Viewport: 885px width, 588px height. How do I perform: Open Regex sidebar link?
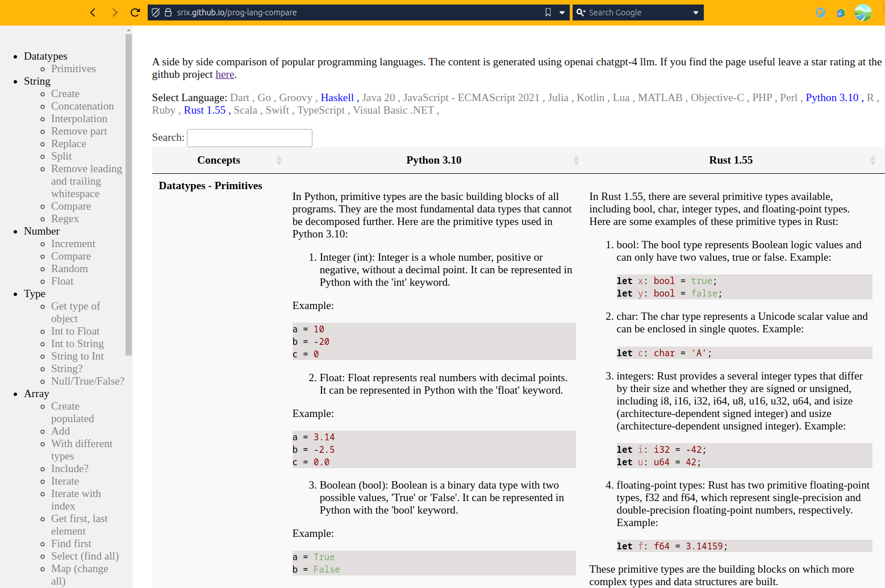pos(65,219)
